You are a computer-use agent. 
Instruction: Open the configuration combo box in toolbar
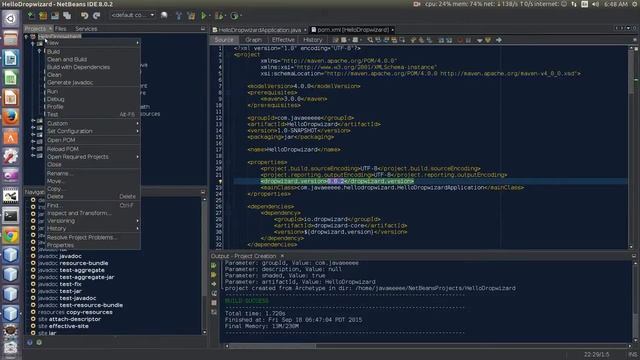pyautogui.click(x=133, y=15)
